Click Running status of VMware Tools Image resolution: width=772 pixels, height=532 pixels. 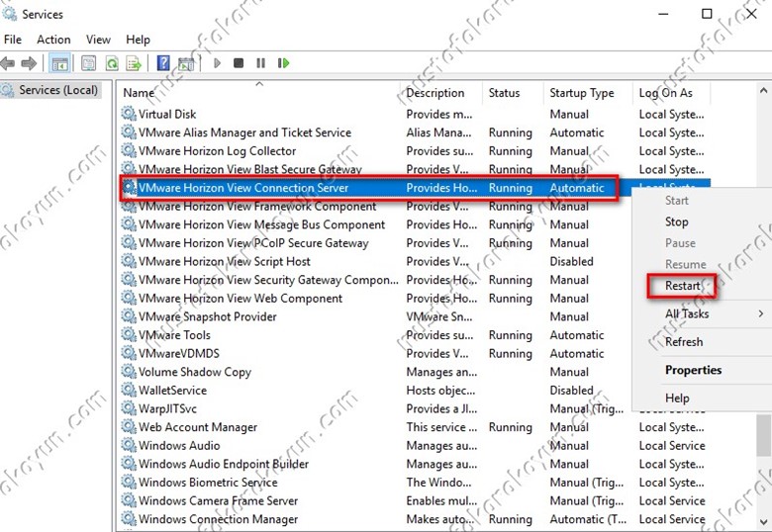click(x=510, y=335)
